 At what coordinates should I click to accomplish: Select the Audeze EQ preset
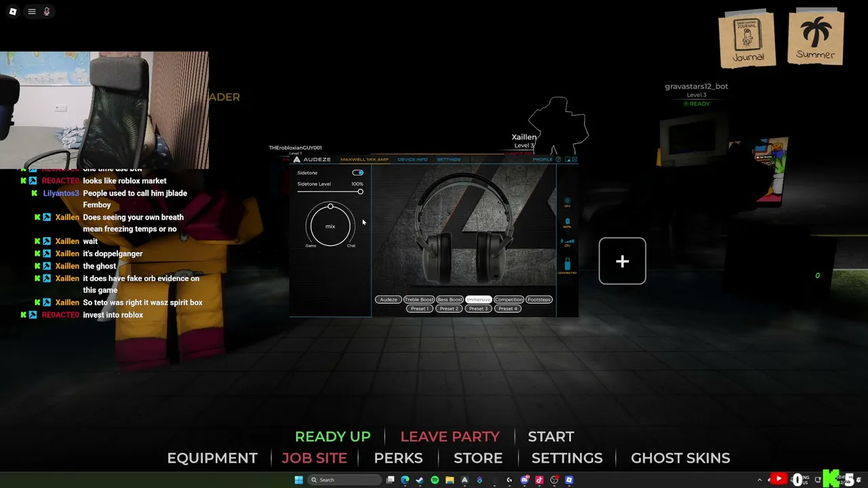(x=389, y=300)
